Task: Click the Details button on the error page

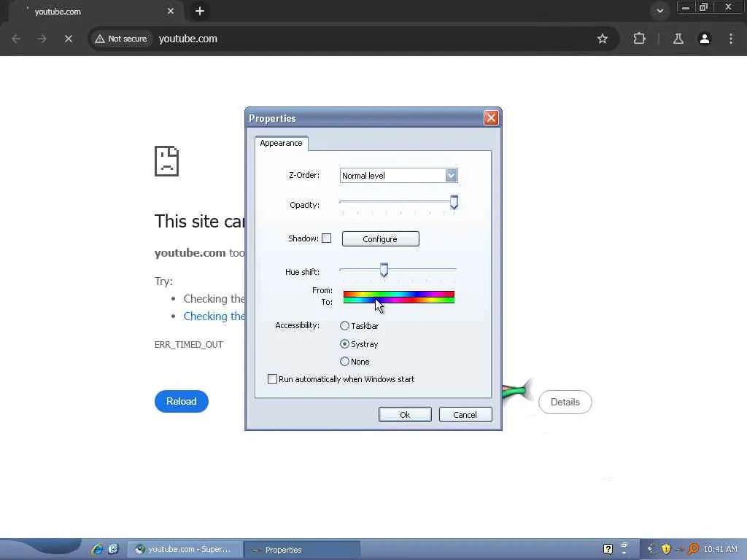Action: 565,402
